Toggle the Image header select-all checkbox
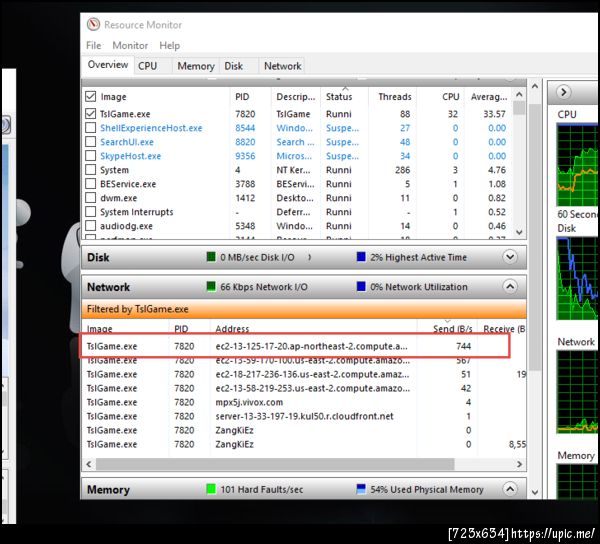 click(x=91, y=96)
